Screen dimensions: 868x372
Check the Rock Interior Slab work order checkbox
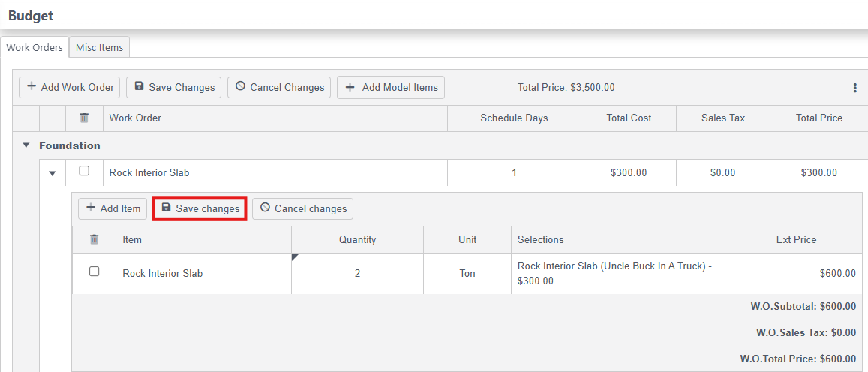tap(84, 171)
